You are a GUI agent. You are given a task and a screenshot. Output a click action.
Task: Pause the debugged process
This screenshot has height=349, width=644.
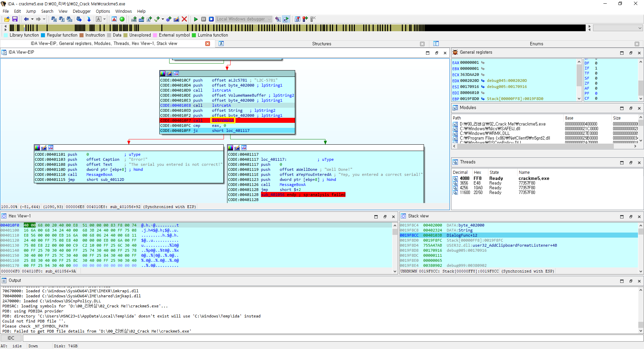click(x=204, y=19)
